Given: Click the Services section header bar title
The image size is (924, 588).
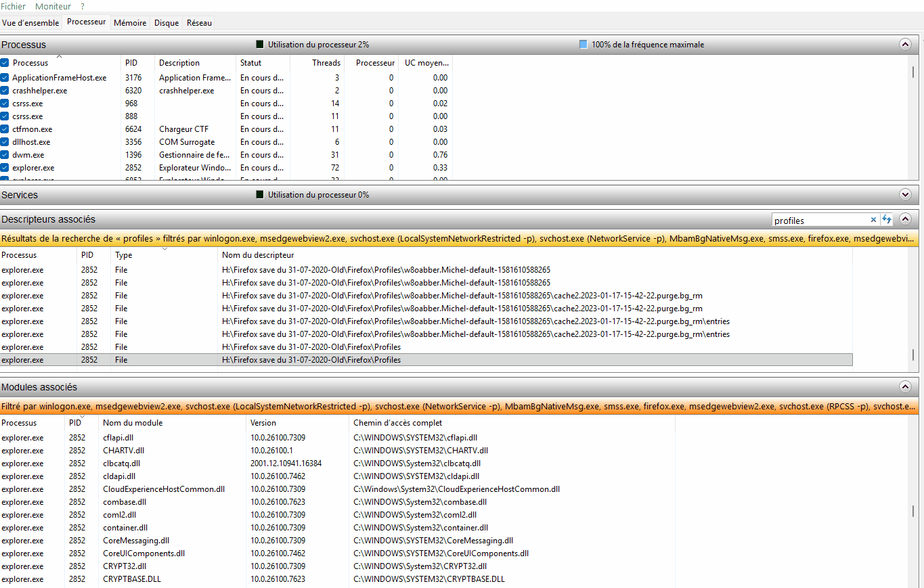Looking at the screenshot, I should tap(20, 195).
